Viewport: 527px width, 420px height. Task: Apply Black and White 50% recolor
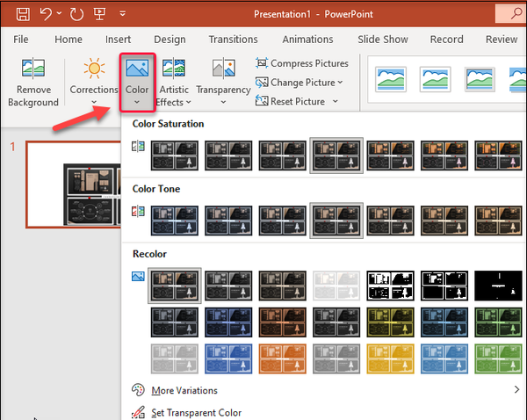coord(444,286)
